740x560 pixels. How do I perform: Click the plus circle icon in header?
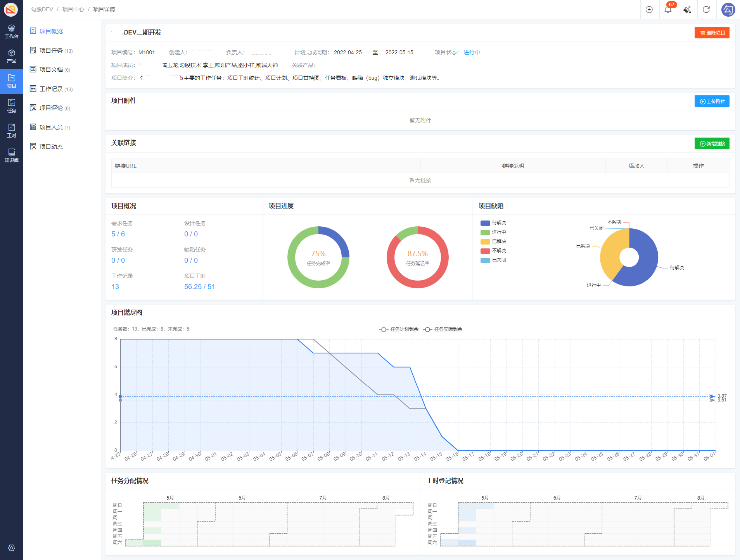(649, 10)
